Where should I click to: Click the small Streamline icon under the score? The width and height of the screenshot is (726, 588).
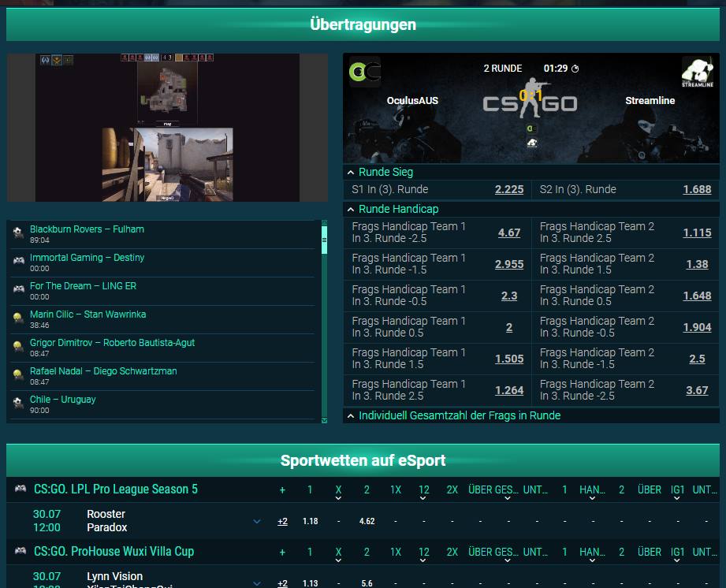531,143
